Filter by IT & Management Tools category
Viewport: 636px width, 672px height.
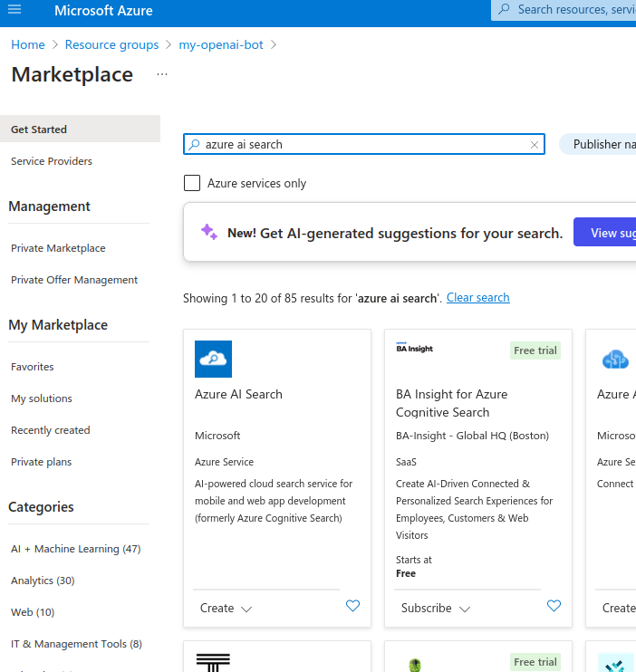pyautogui.click(x=76, y=644)
